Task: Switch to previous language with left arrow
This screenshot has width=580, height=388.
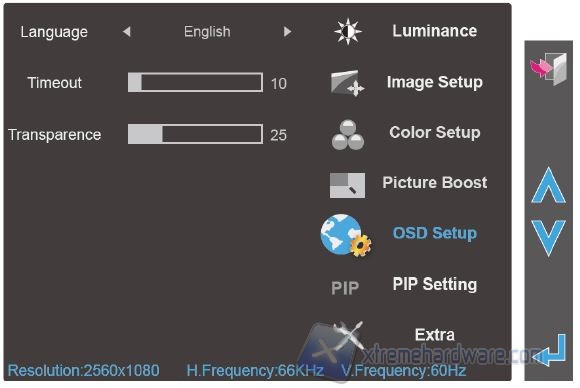Action: tap(127, 32)
